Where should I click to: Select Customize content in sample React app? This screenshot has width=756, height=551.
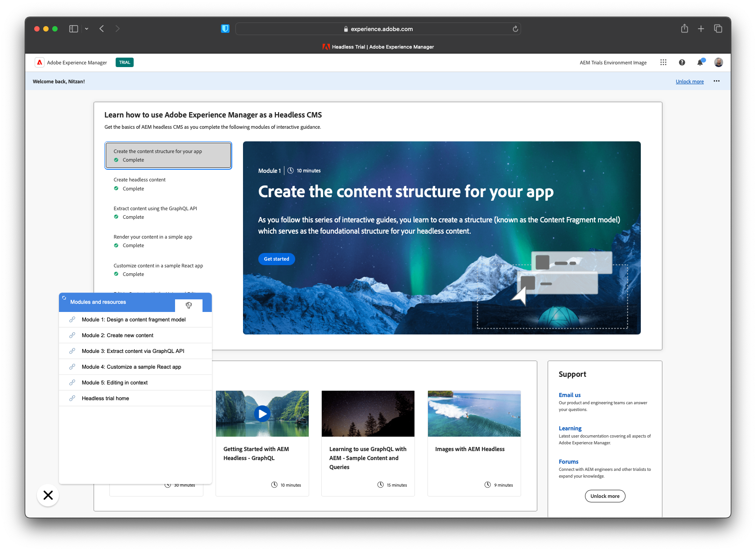tap(168, 270)
